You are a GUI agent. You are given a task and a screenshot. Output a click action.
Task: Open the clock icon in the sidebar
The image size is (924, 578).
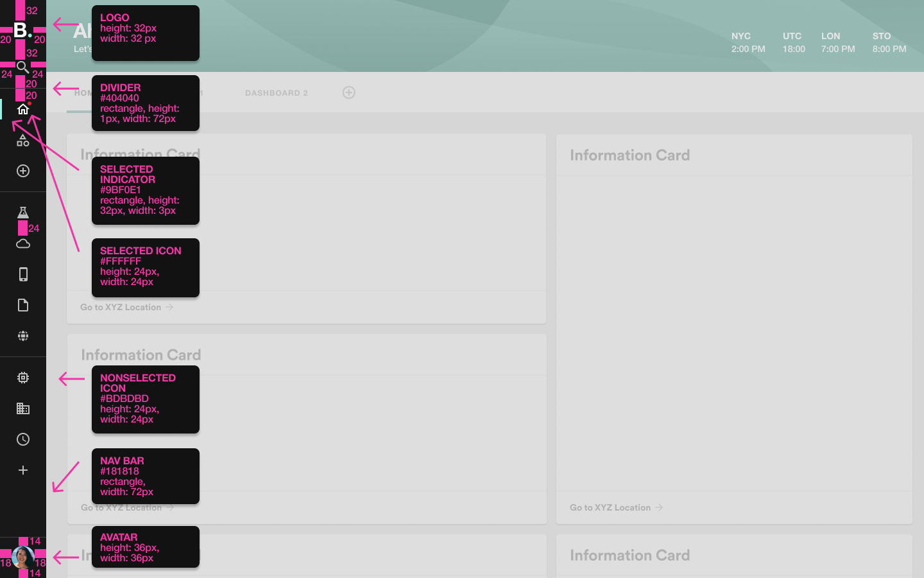tap(23, 439)
